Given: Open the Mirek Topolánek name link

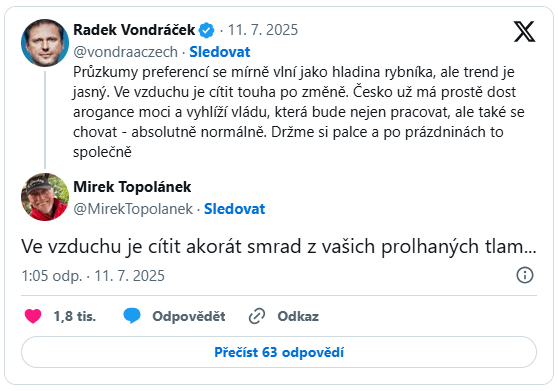Looking at the screenshot, I should coord(132,187).
